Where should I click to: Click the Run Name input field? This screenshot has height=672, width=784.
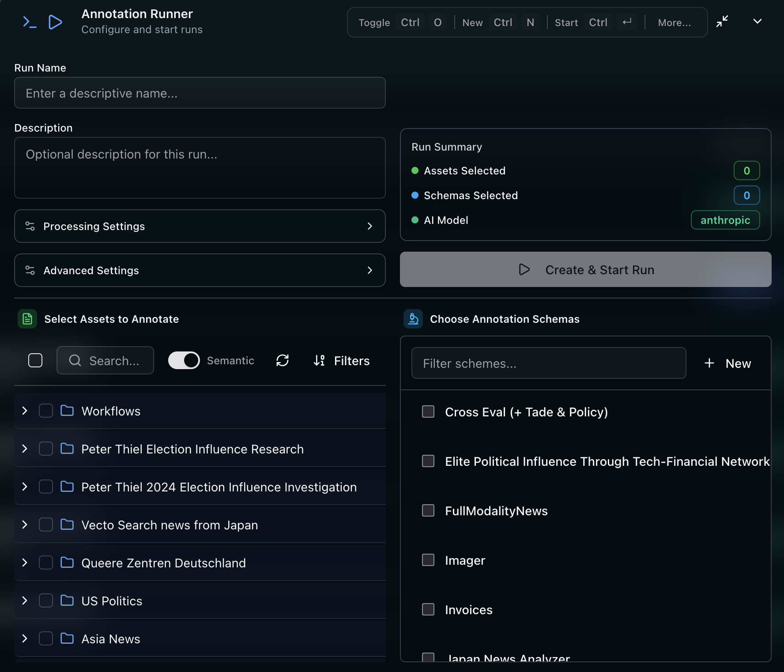(x=200, y=93)
